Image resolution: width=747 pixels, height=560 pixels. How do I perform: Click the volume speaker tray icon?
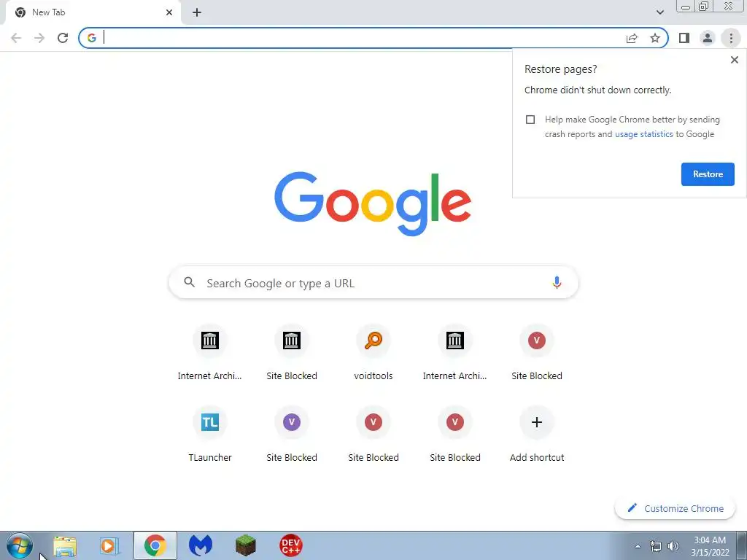click(x=673, y=546)
